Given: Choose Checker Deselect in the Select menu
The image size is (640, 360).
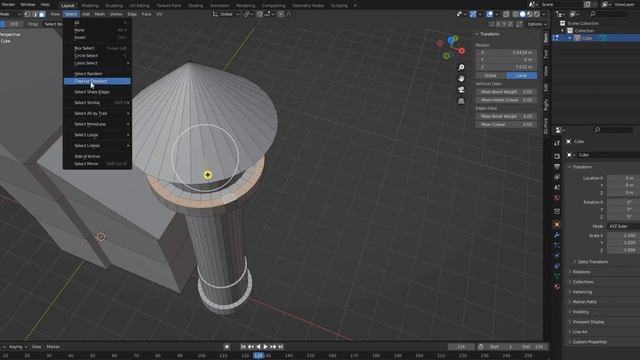Looking at the screenshot, I should click(97, 81).
